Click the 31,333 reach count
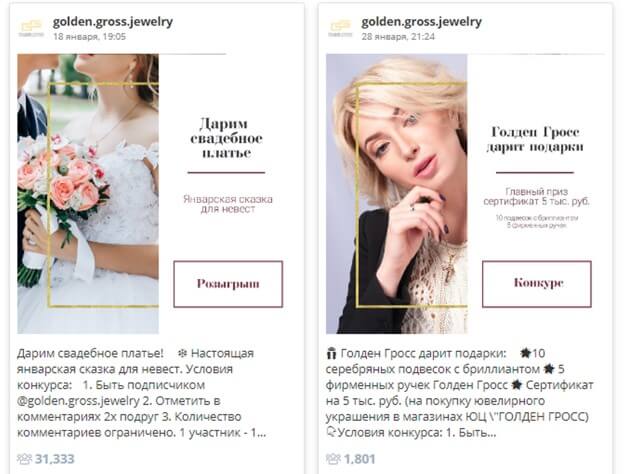This screenshot has width=626, height=474. pyautogui.click(x=55, y=459)
